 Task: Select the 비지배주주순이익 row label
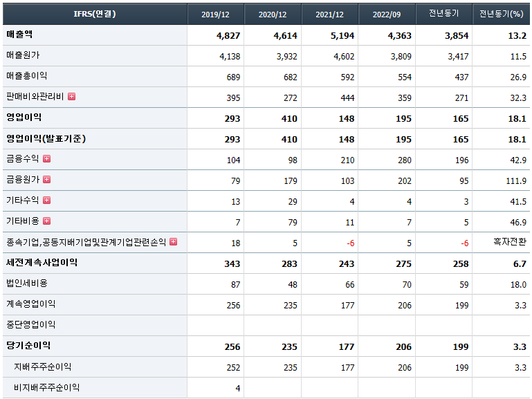tap(46, 387)
